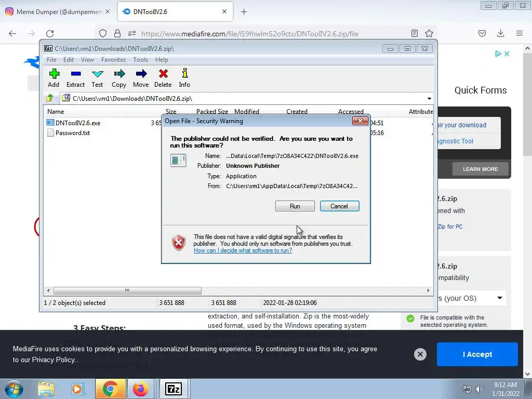Open Windows Media Player from the taskbar
532x399 pixels.
(77, 389)
